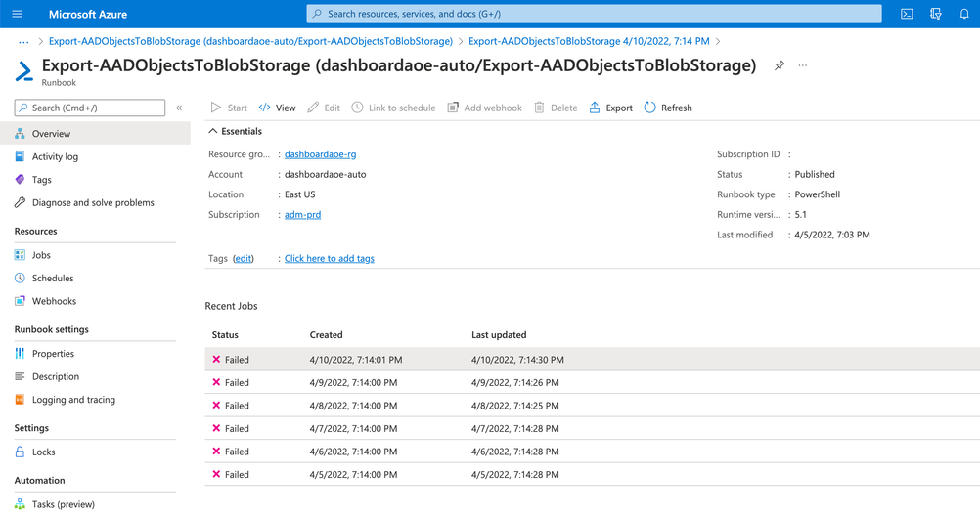980x516 pixels.
Task: Click the Locks padlock icon
Action: coord(20,452)
